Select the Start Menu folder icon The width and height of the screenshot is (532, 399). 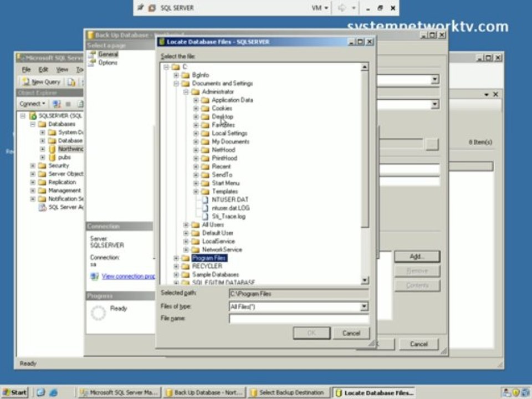[205, 183]
